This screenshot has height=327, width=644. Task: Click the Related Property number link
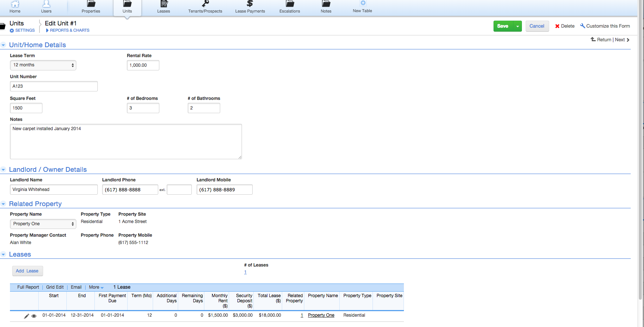[x=302, y=315]
